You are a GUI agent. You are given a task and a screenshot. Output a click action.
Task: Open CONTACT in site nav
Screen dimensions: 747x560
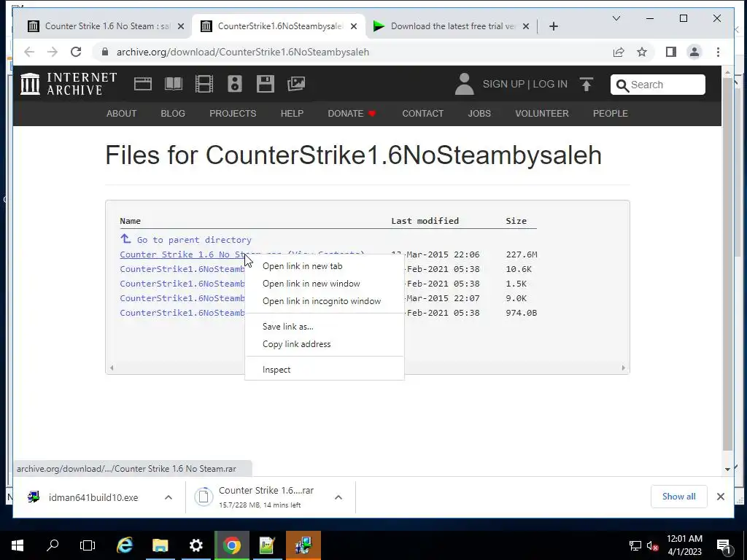[422, 113]
